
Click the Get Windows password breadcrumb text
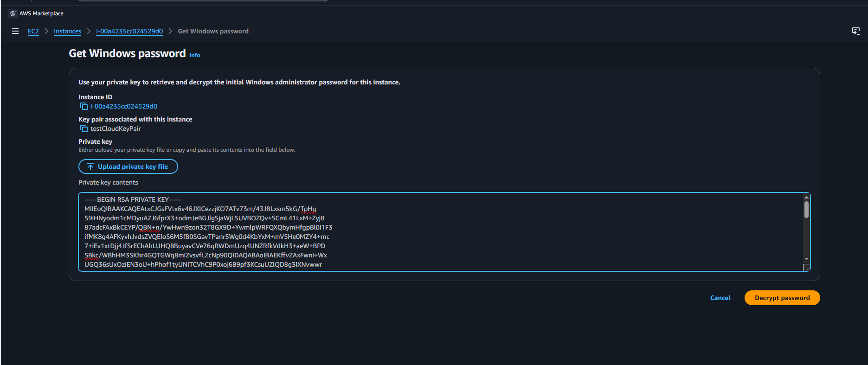click(213, 31)
